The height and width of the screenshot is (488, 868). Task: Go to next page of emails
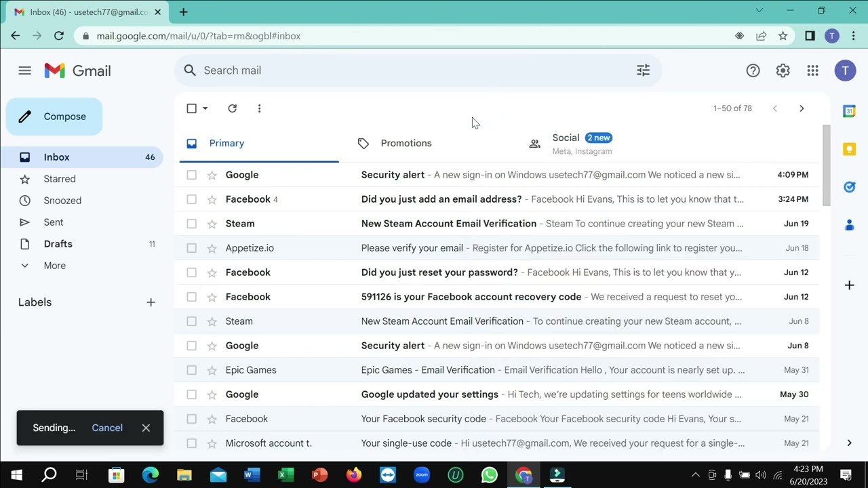[x=802, y=108]
